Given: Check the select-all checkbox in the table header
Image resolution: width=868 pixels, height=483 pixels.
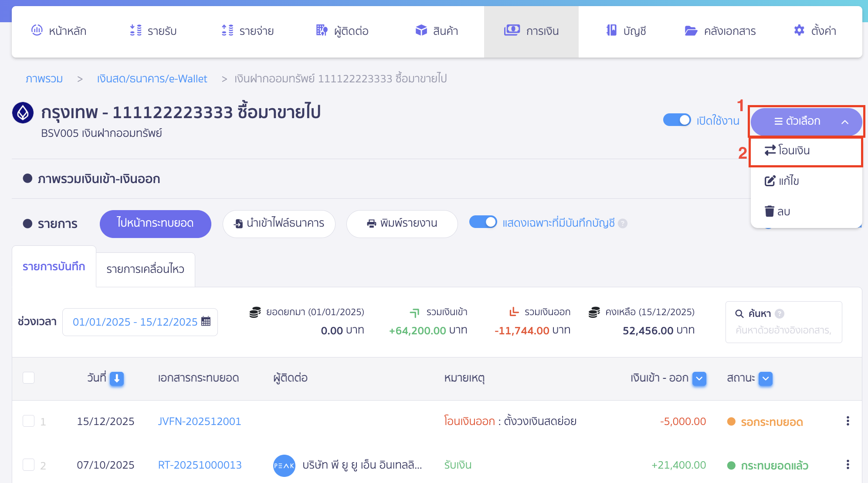Looking at the screenshot, I should click(x=29, y=378).
